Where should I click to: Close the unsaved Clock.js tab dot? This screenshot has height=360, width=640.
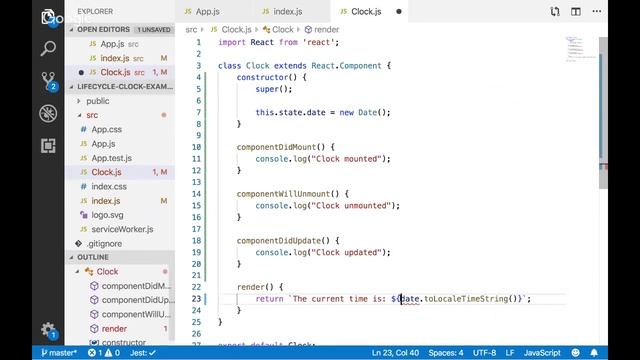(x=399, y=11)
